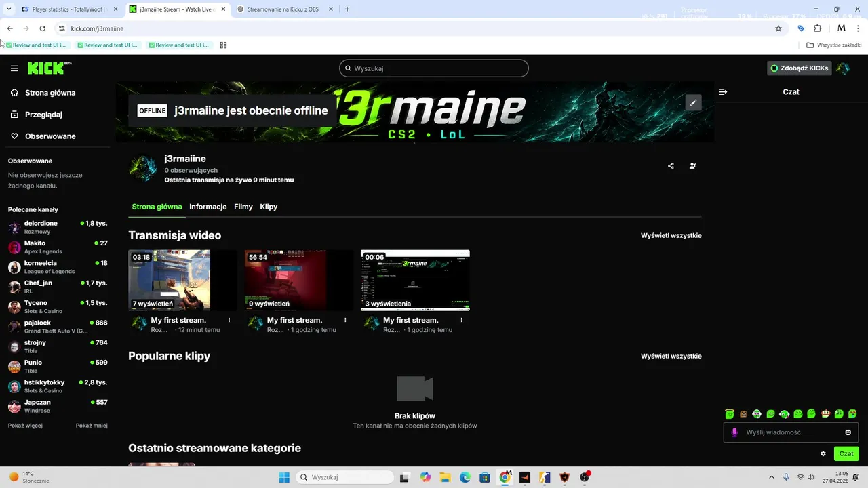Select the Strona główna channel tab
The image size is (868, 488).
[157, 207]
